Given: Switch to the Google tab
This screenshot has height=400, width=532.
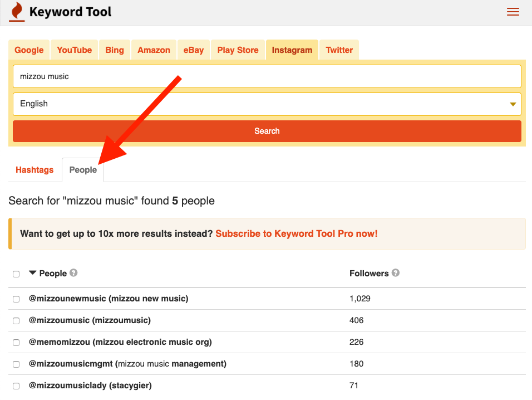Looking at the screenshot, I should coord(29,50).
